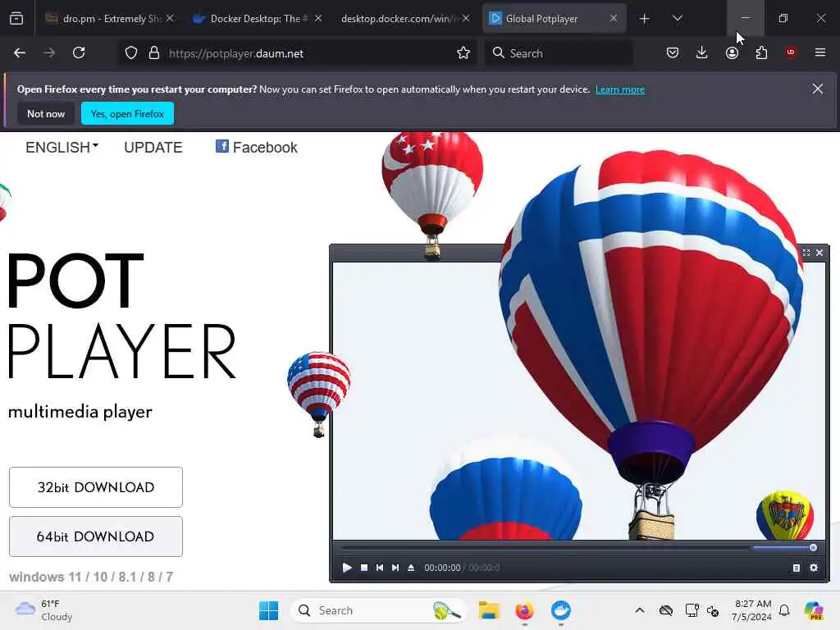The height and width of the screenshot is (630, 840).
Task: Open Docker Desktop from the taskbar
Action: point(561,610)
